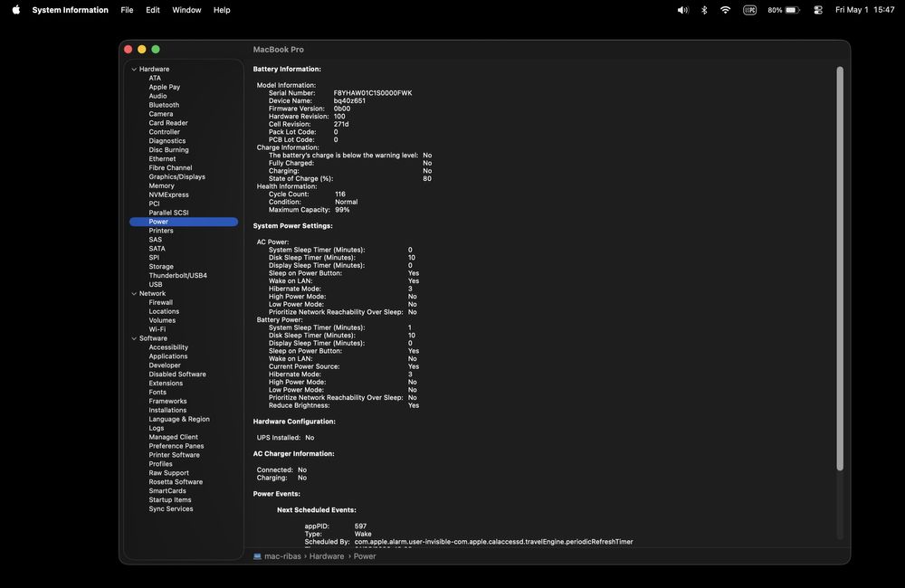Open the Wi-Fi status menu
This screenshot has width=905, height=588.
[726, 10]
